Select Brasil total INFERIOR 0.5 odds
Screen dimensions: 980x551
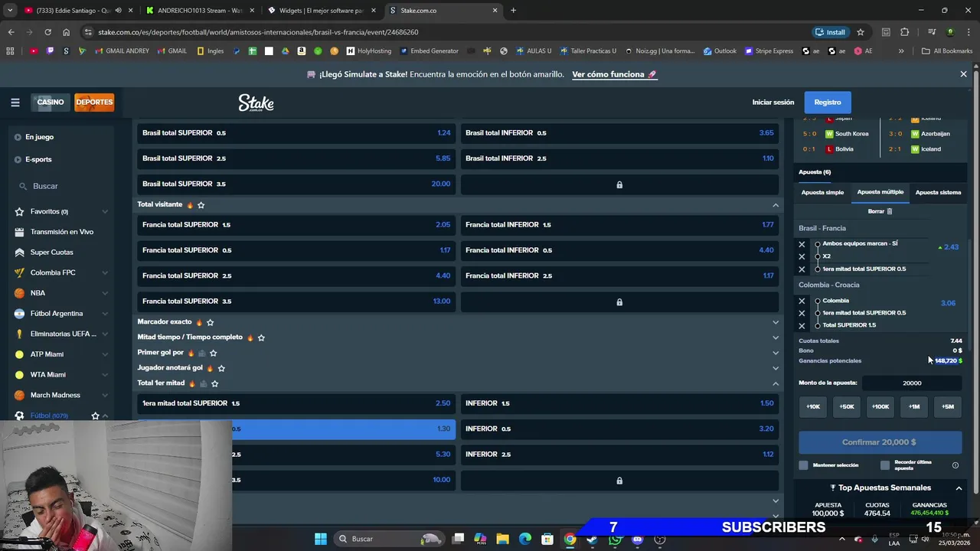point(619,133)
